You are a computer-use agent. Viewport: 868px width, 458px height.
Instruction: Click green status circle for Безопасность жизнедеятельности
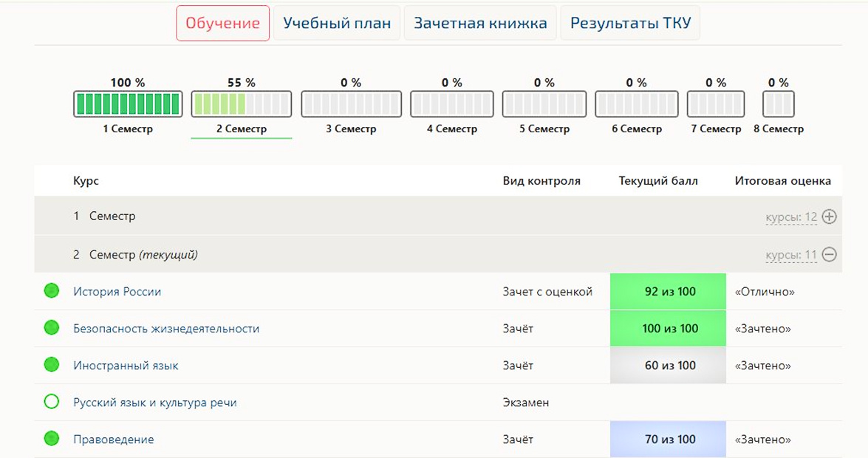click(52, 328)
